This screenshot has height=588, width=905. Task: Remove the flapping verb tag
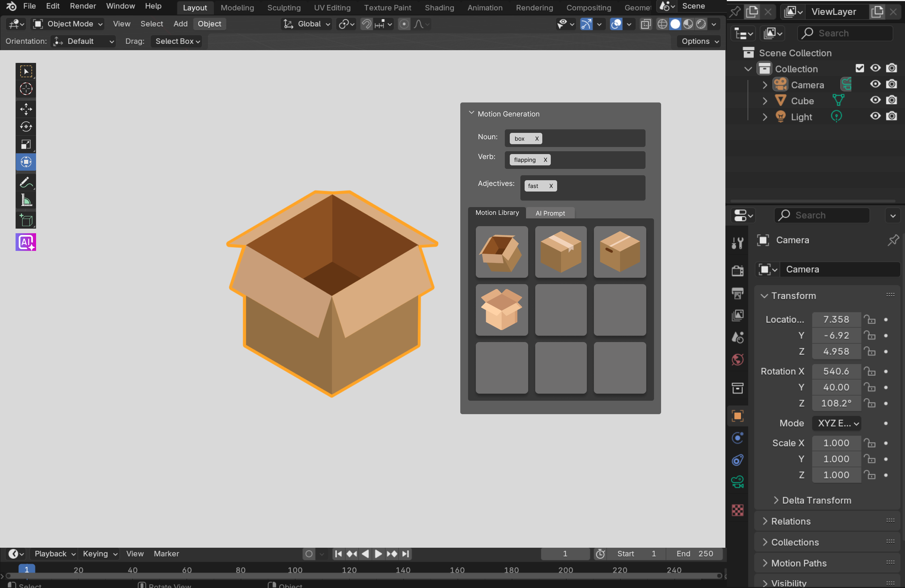[x=545, y=160]
